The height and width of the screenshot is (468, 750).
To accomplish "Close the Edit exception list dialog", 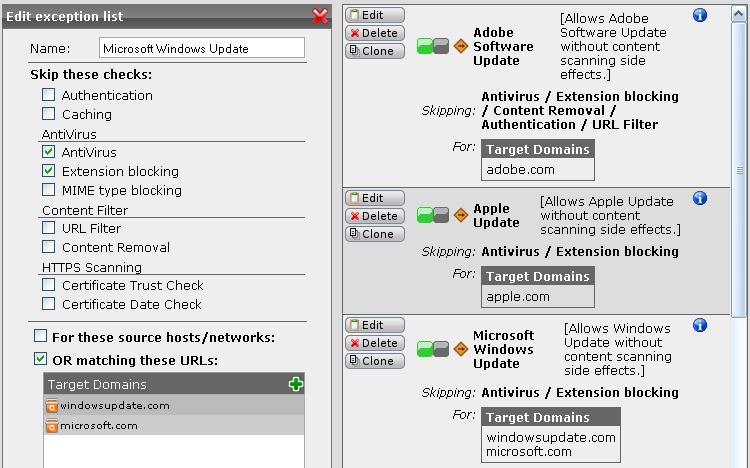I will [x=320, y=16].
